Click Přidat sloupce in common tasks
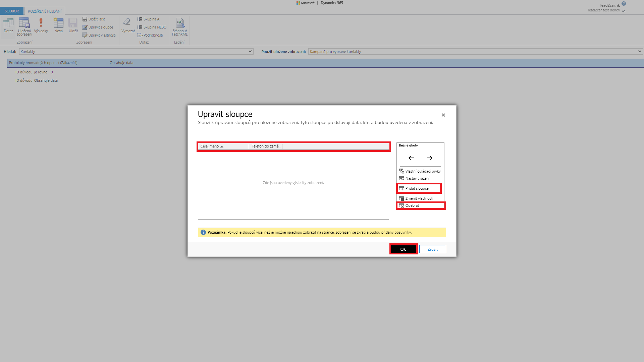 pyautogui.click(x=417, y=188)
